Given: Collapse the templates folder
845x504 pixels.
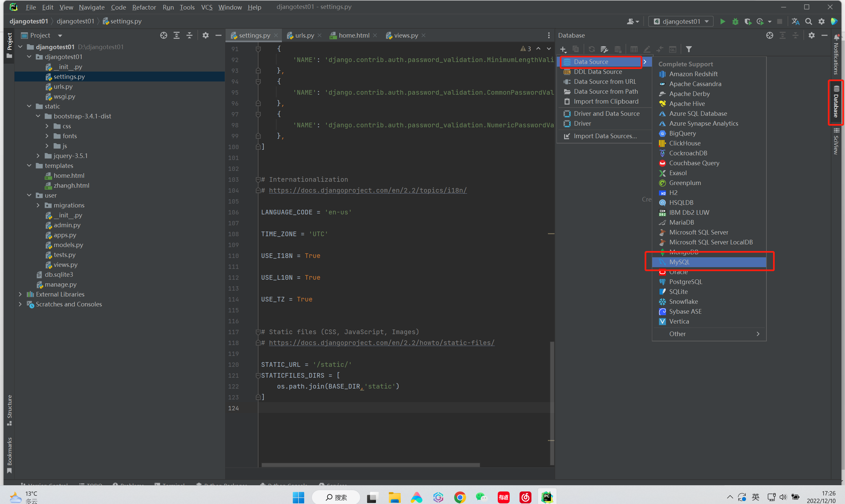Looking at the screenshot, I should (29, 166).
